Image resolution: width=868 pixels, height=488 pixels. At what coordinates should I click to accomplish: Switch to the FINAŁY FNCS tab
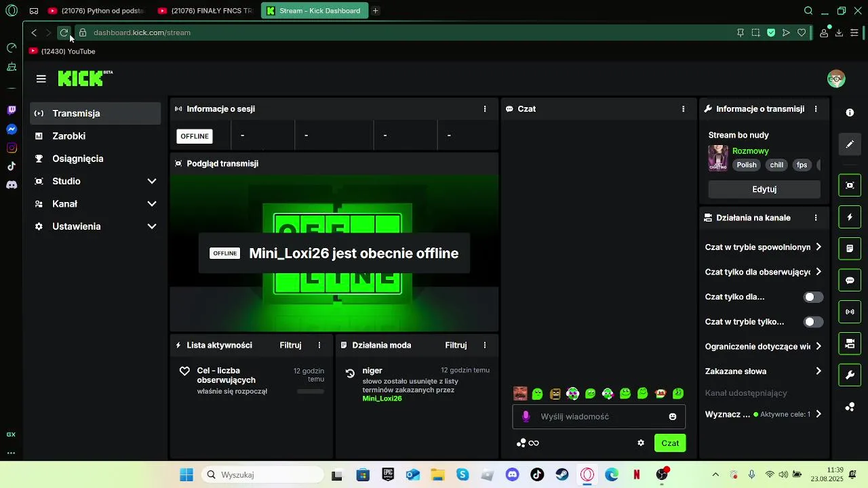click(x=206, y=11)
